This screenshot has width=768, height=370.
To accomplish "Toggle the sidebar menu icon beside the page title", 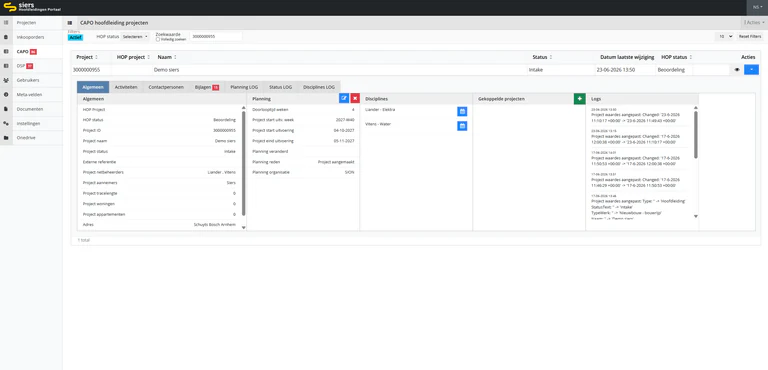I will 70,23.
